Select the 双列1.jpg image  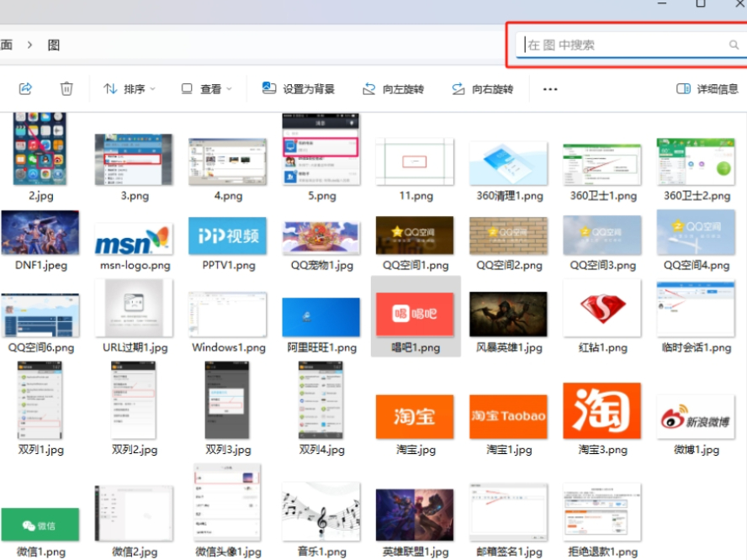(x=40, y=400)
